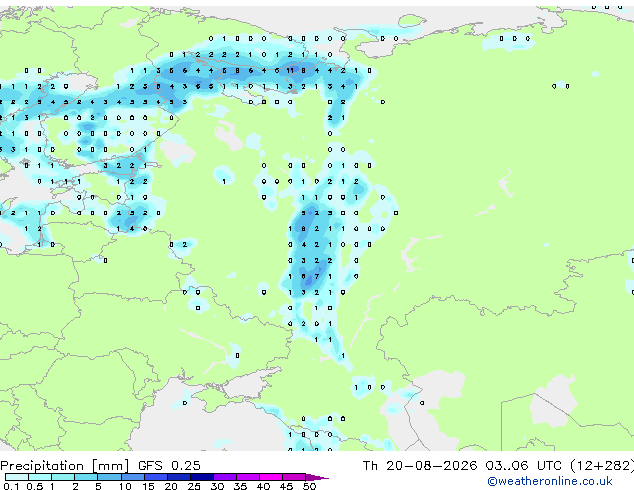Click the '7' precipitation value on map
Image resolution: width=634 pixels, height=490 pixels.
(317, 277)
